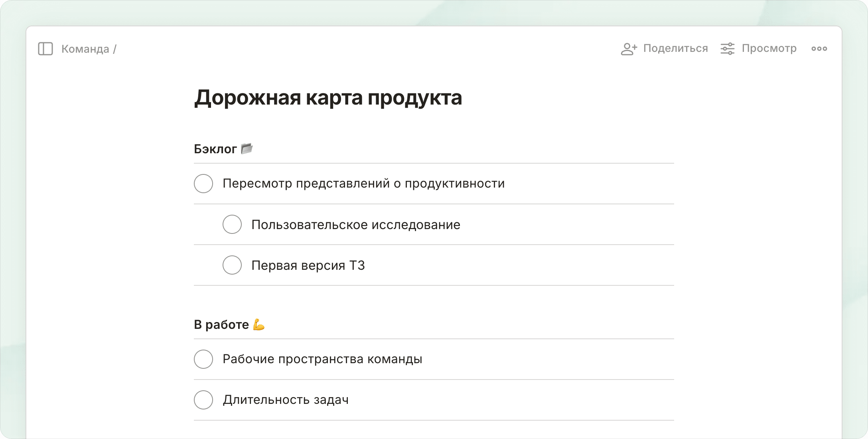Mark Пользовательское исследование subtask as complete
The height and width of the screenshot is (439, 868).
[232, 224]
